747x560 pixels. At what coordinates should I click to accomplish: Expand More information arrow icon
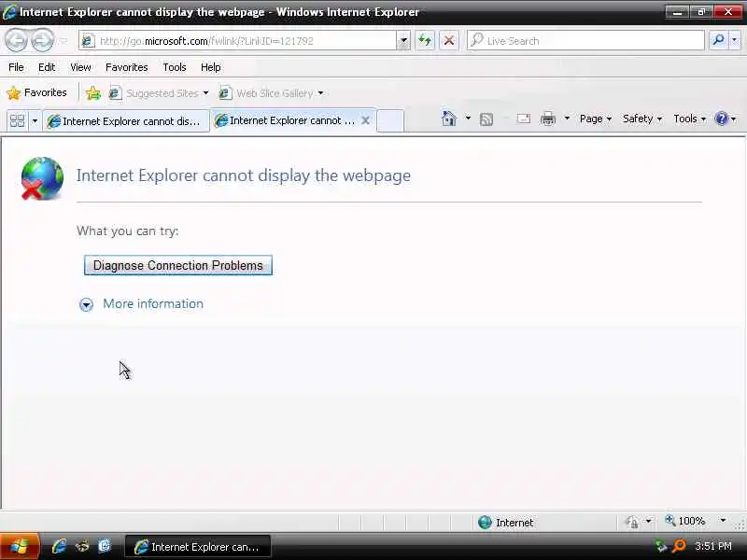click(86, 304)
